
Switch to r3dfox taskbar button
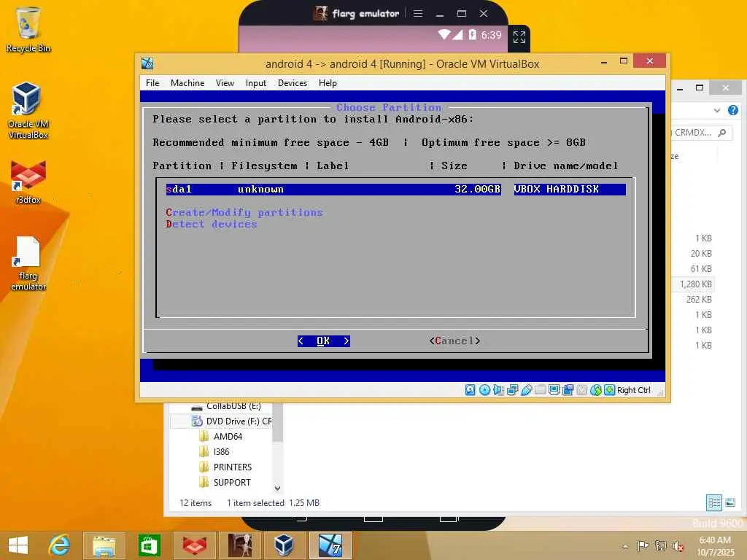(194, 545)
